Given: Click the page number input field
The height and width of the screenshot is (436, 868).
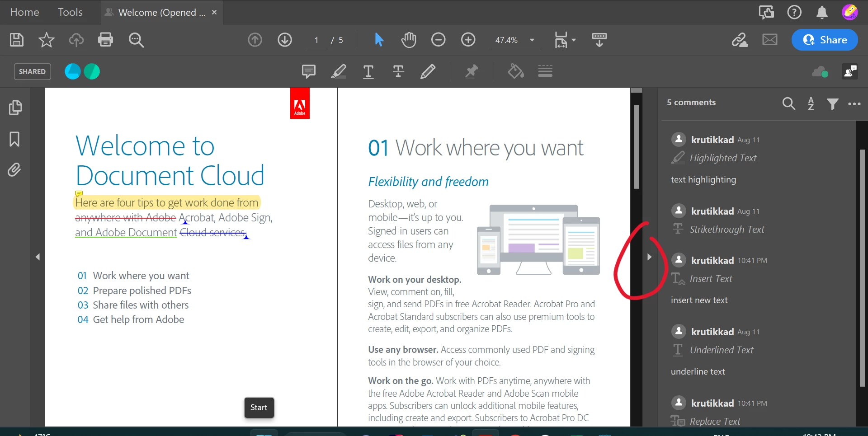Looking at the screenshot, I should click(316, 40).
